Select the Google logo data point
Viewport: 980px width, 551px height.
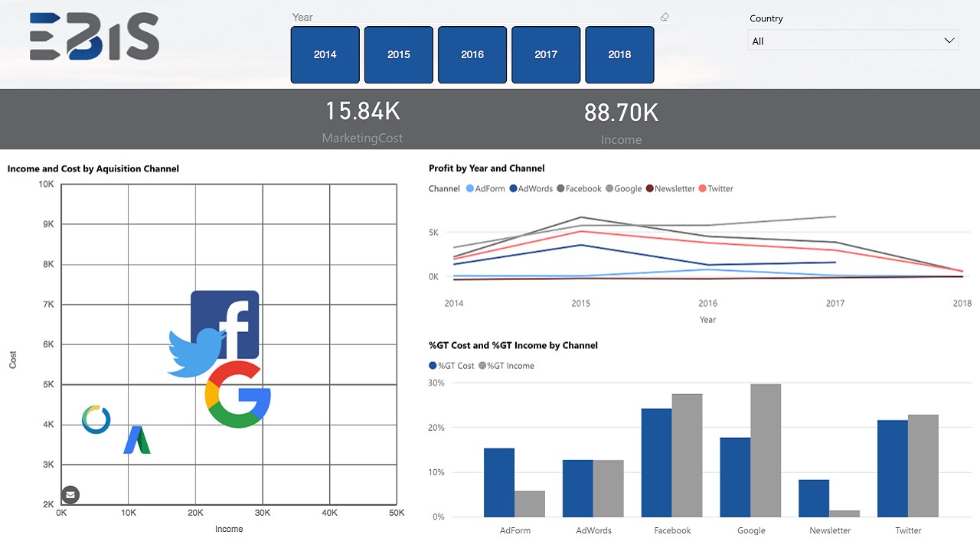click(238, 395)
